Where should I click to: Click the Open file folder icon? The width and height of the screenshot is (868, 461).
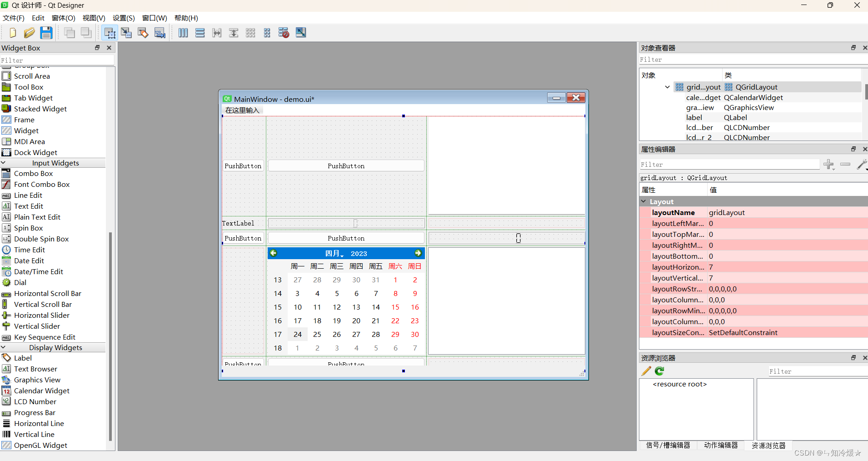[29, 33]
